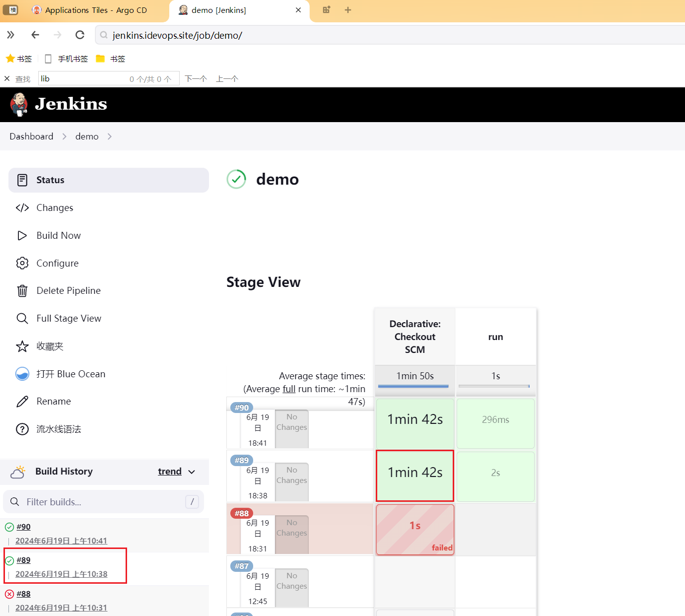The height and width of the screenshot is (616, 685).
Task: Select the demo [Jenkins] browser tab
Action: click(238, 10)
